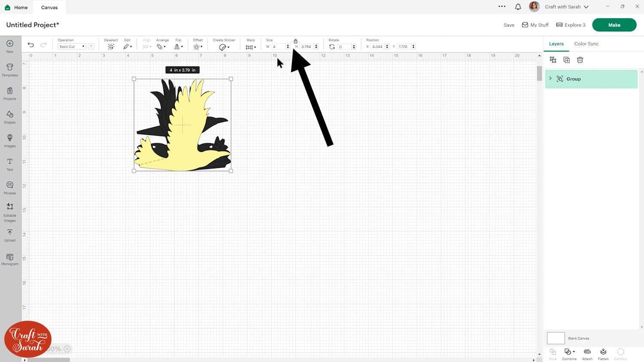Switch to the Layers tab
Viewport: 644px width, 362px height.
(x=556, y=44)
